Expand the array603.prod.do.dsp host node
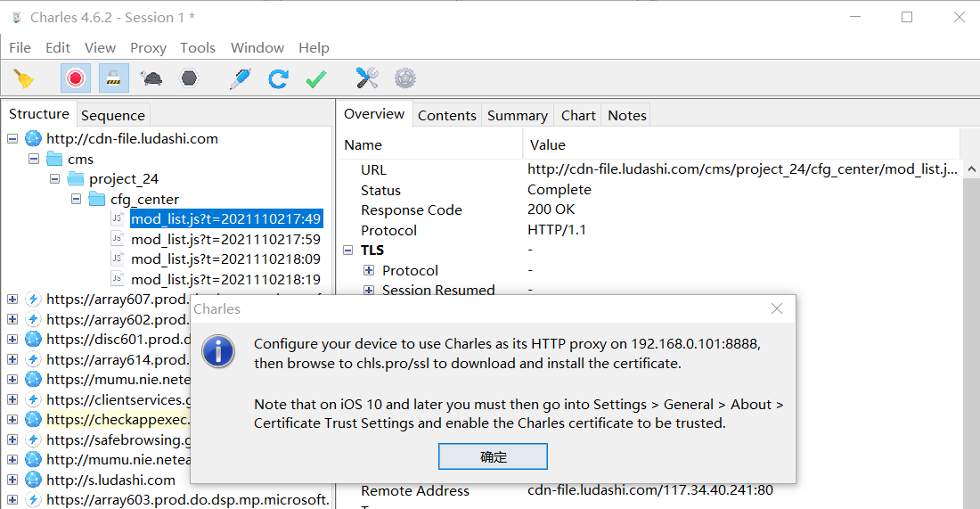Image resolution: width=980 pixels, height=509 pixels. [x=12, y=499]
